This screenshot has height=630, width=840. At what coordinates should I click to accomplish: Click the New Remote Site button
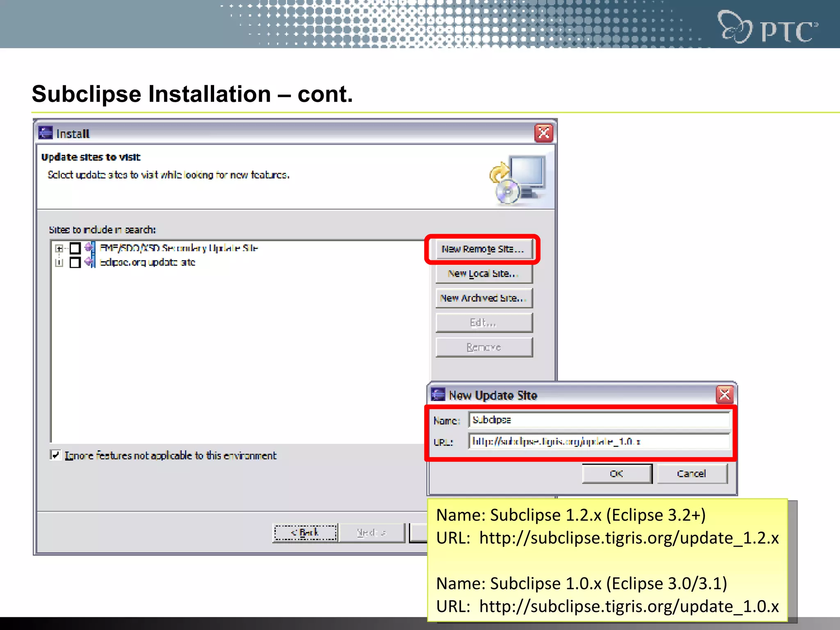[x=484, y=249]
